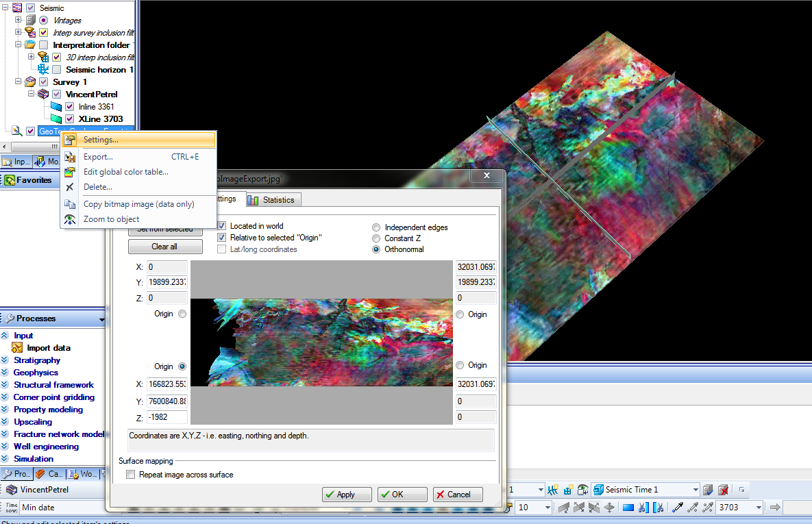
Task: Collapse the Survey 1 tree node
Action: 19,82
